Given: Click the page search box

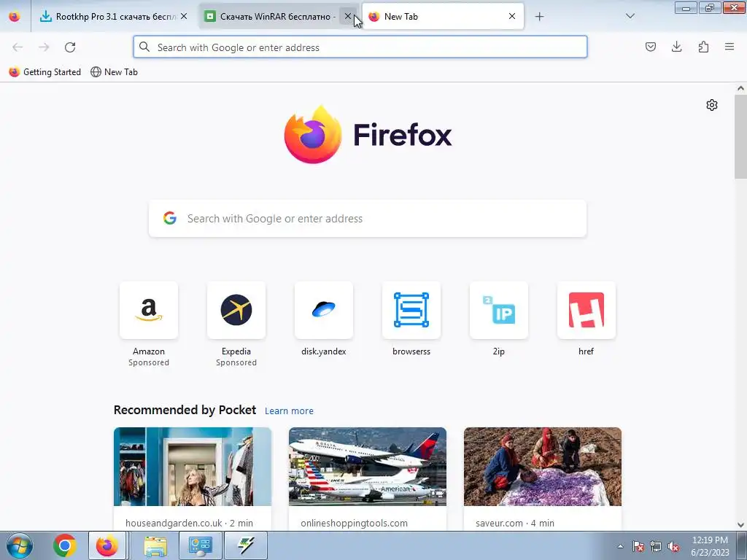Looking at the screenshot, I should 368,219.
